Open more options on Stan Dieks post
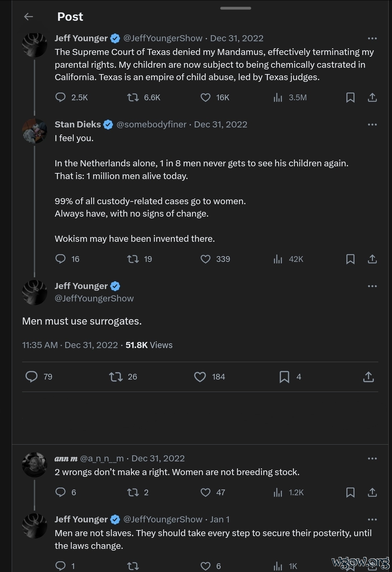Image resolution: width=392 pixels, height=572 pixels. (x=372, y=124)
